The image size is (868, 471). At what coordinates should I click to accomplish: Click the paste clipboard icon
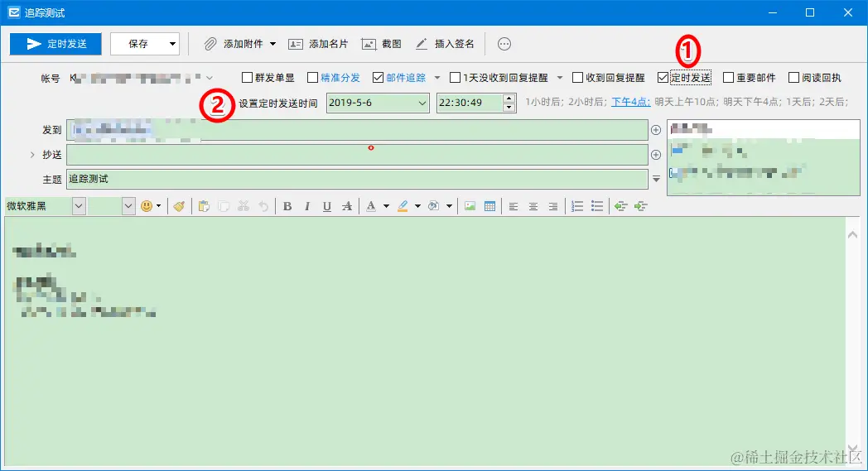204,206
